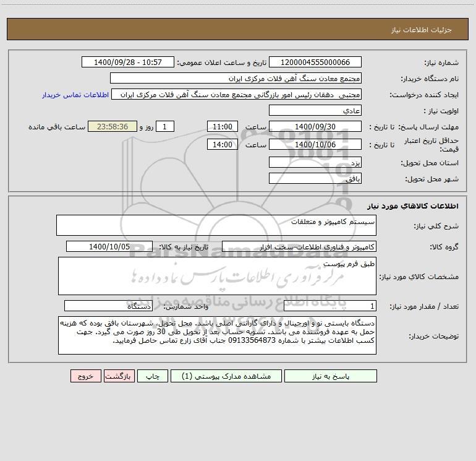Click the مهلت ارسال پاسخ label
The image size is (476, 461).
(428, 127)
